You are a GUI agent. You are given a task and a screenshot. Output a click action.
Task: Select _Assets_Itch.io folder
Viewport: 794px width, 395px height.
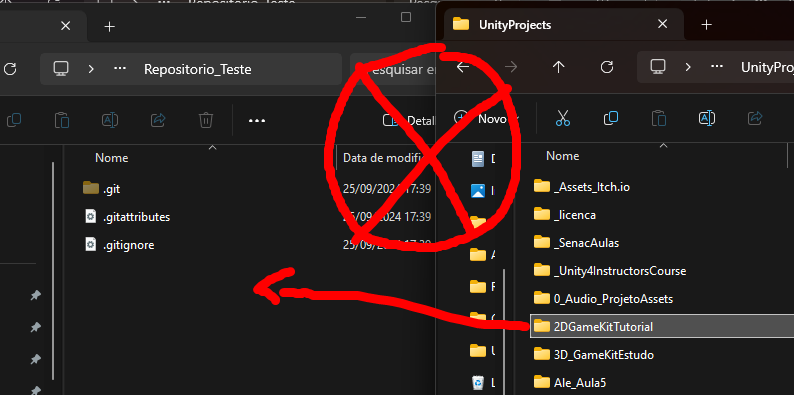582,187
